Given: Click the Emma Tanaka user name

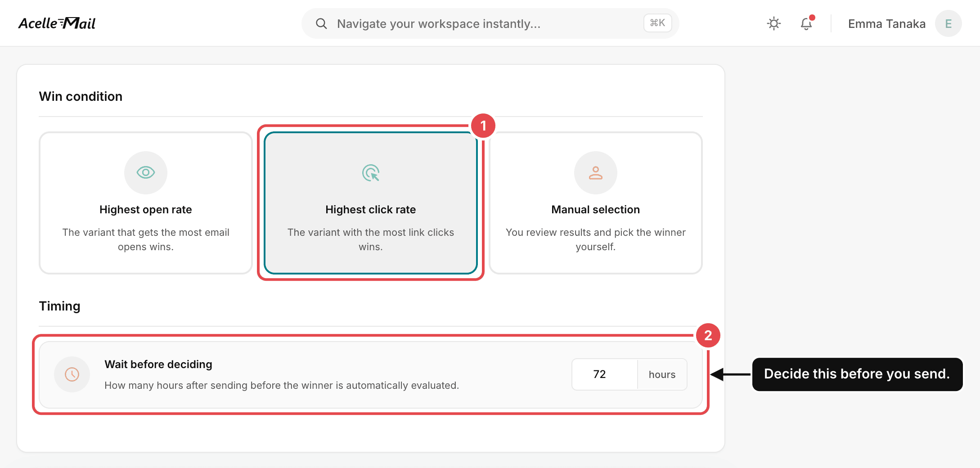Looking at the screenshot, I should (886, 23).
